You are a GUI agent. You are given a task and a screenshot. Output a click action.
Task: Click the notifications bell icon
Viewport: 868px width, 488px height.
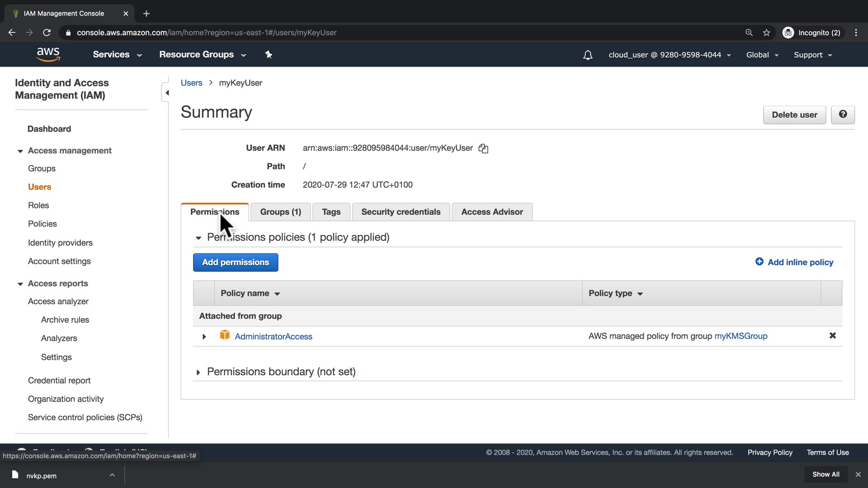click(x=588, y=55)
